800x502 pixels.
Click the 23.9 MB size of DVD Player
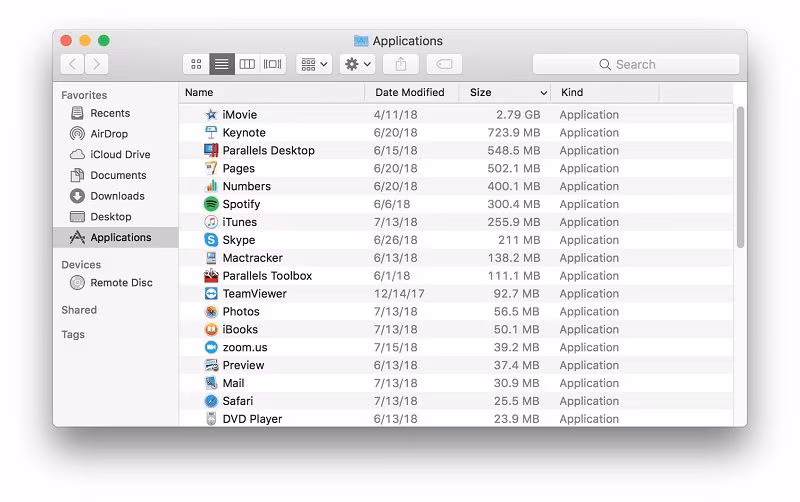pos(516,419)
